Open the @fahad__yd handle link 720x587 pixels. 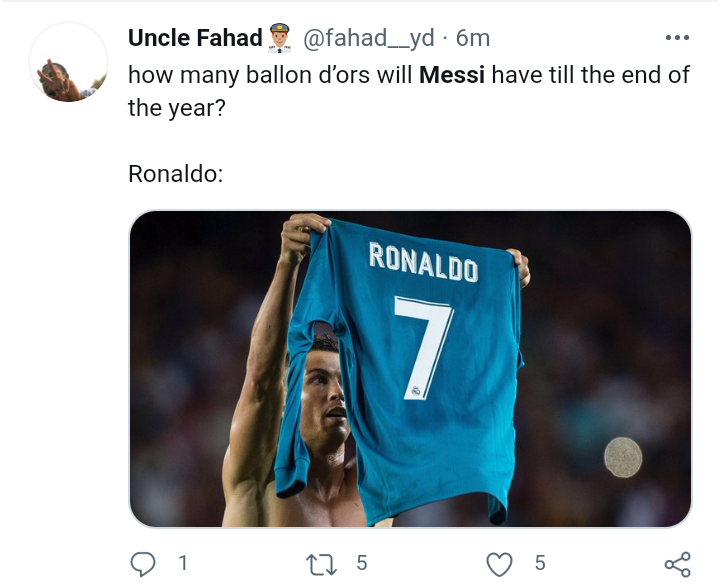coord(369,38)
